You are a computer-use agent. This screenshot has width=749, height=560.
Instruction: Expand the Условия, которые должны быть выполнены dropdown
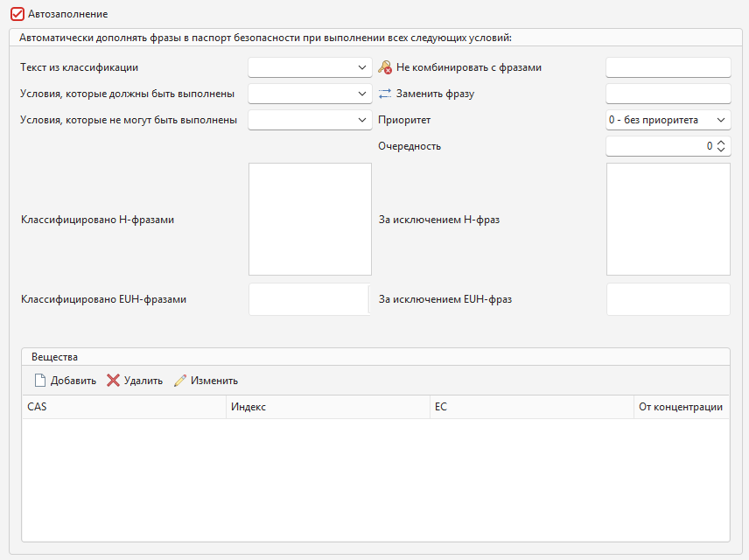(x=310, y=94)
